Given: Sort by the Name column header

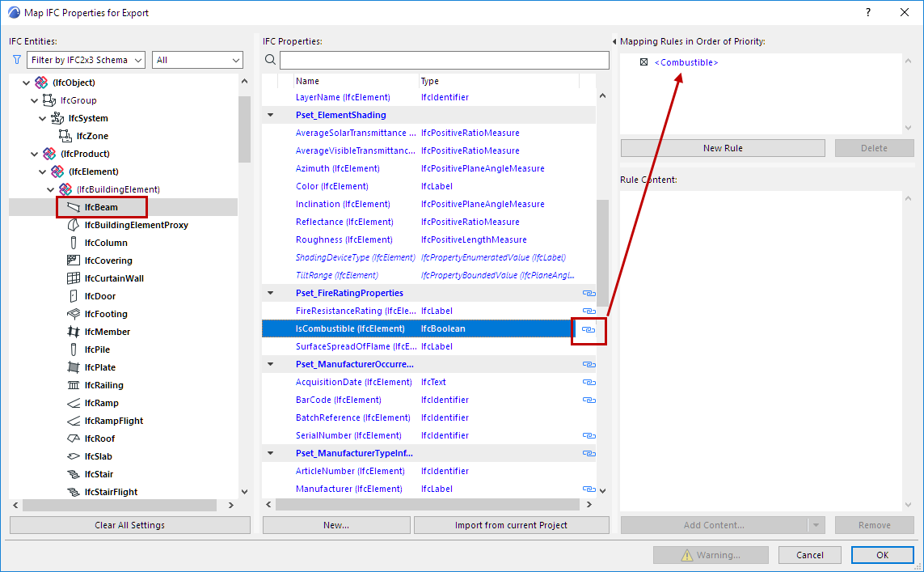Looking at the screenshot, I should tap(356, 81).
